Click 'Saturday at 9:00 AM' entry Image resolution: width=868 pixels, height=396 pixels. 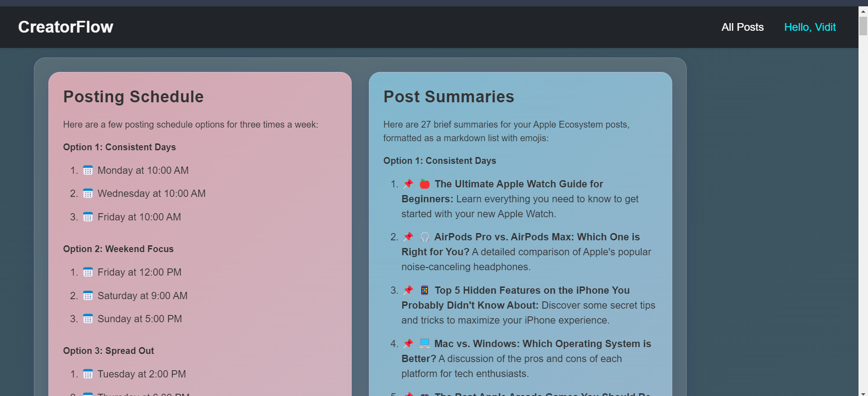[142, 296]
